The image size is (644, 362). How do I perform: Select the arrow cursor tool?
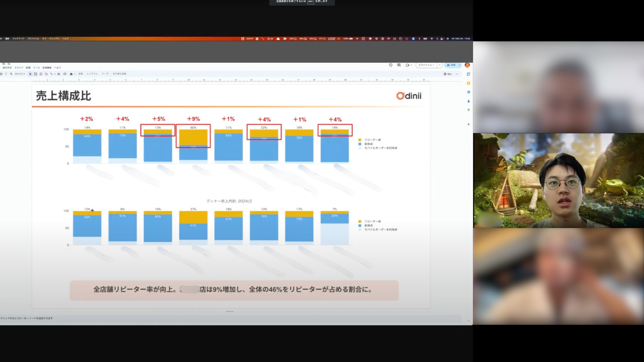(x=30, y=74)
